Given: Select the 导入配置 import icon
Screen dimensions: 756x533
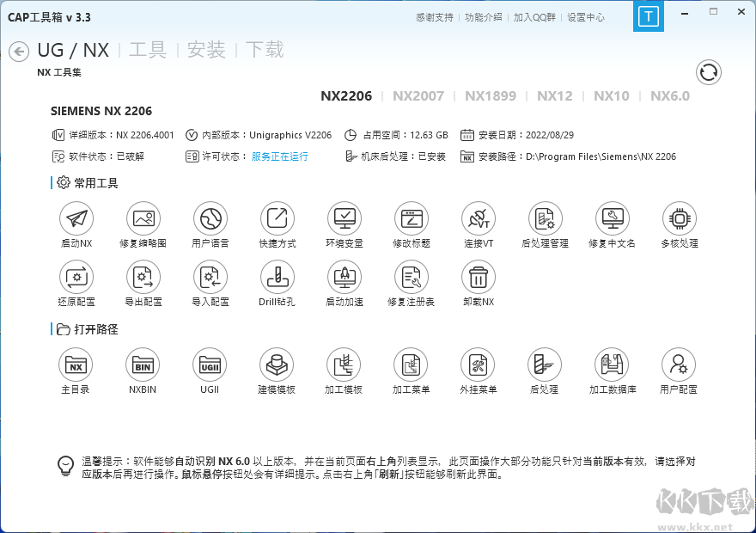Looking at the screenshot, I should click(x=210, y=277).
